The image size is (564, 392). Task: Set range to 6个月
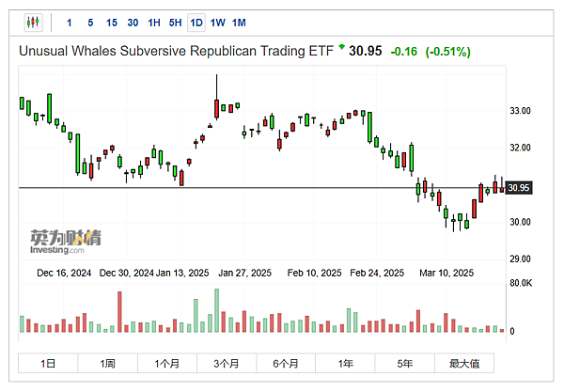(x=286, y=363)
